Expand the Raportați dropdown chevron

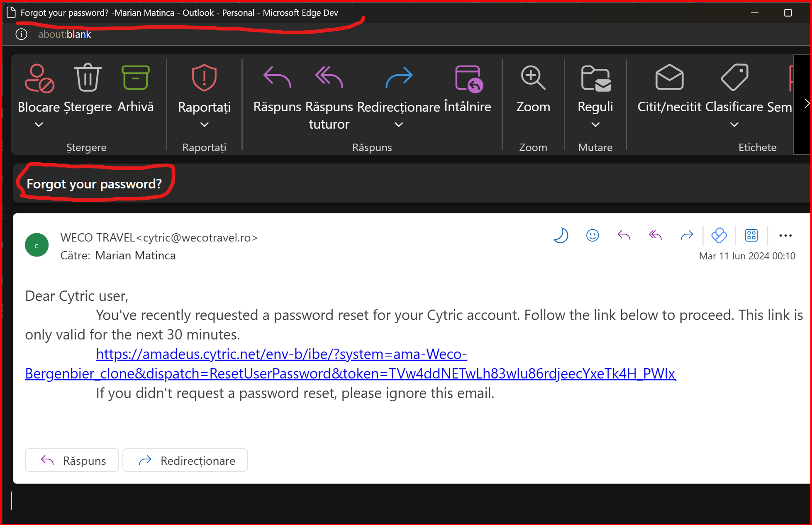tap(204, 125)
